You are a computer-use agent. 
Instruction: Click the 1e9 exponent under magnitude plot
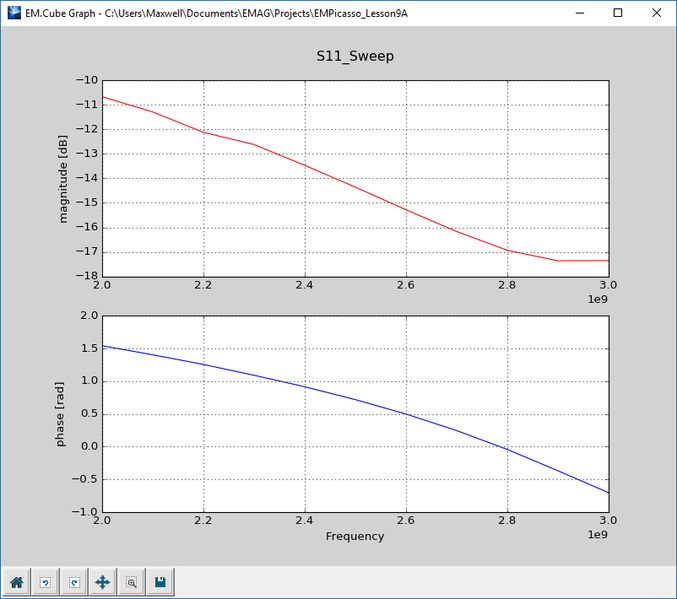598,299
